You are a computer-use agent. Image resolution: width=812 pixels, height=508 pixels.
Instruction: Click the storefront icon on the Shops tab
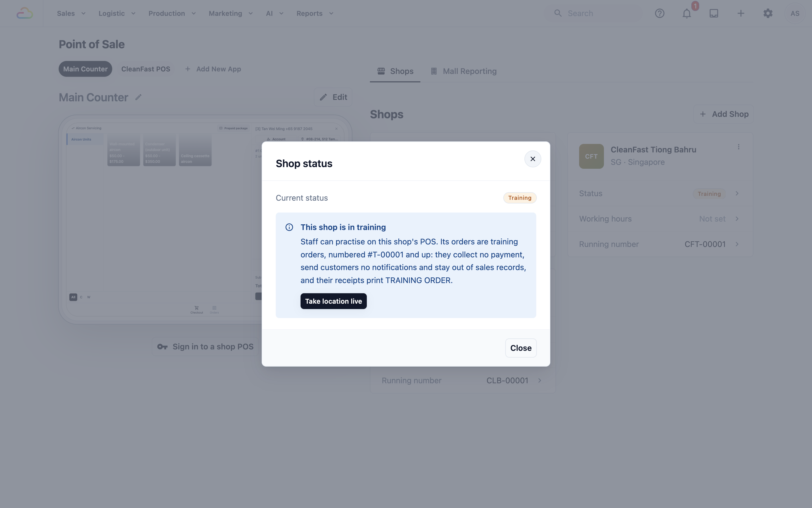point(381,71)
